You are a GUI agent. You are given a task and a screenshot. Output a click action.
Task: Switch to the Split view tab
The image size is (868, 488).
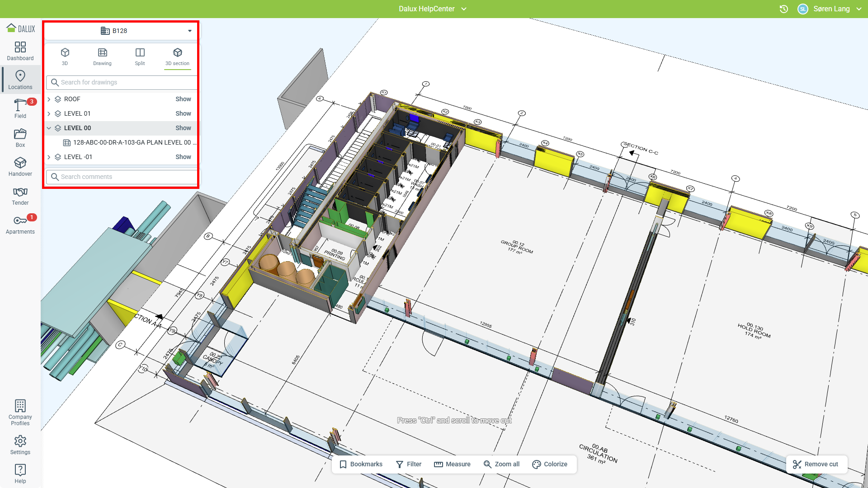click(x=140, y=56)
